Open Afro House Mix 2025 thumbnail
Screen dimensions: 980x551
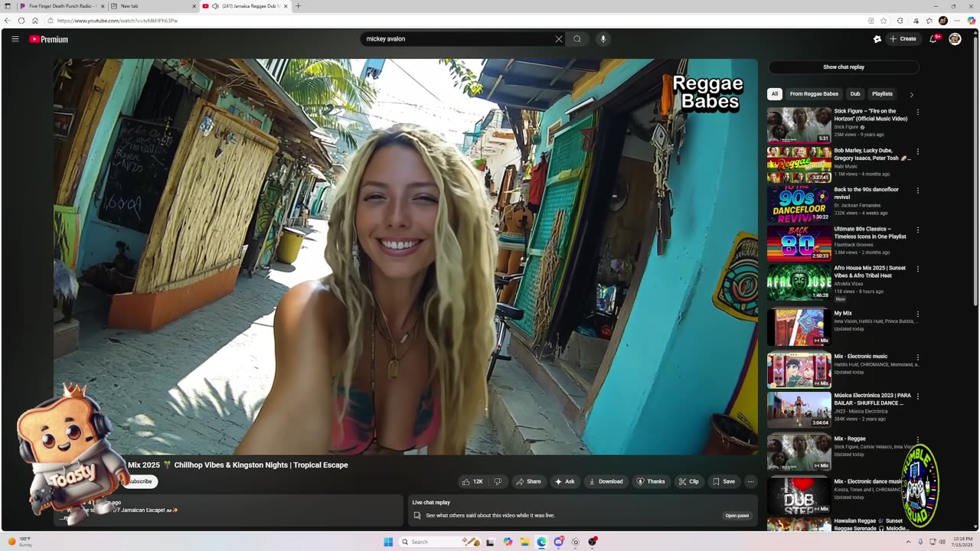pyautogui.click(x=799, y=282)
